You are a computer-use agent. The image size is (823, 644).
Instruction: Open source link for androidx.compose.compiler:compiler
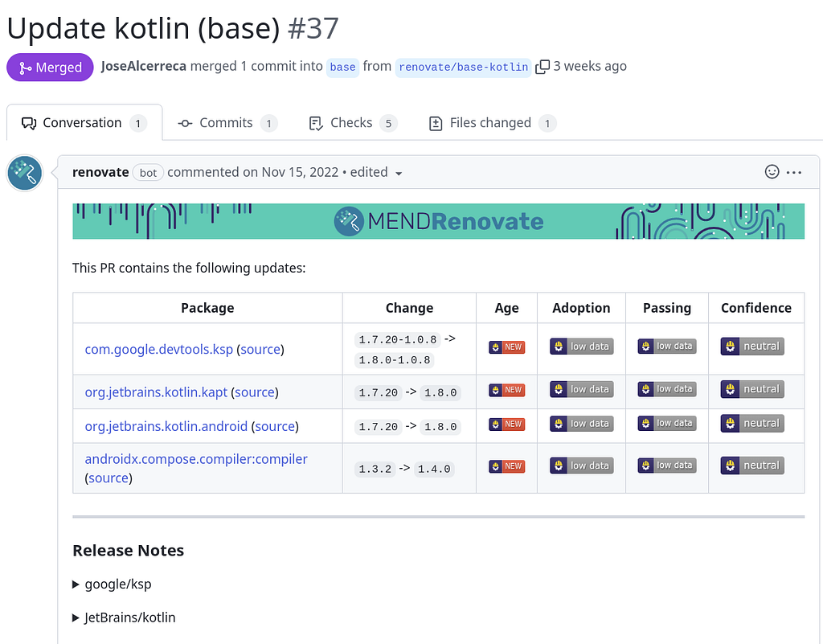(x=109, y=478)
